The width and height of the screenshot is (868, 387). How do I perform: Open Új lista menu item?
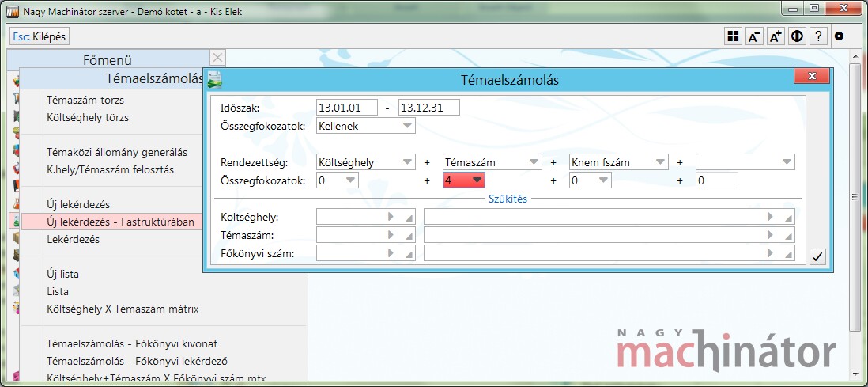pos(62,274)
